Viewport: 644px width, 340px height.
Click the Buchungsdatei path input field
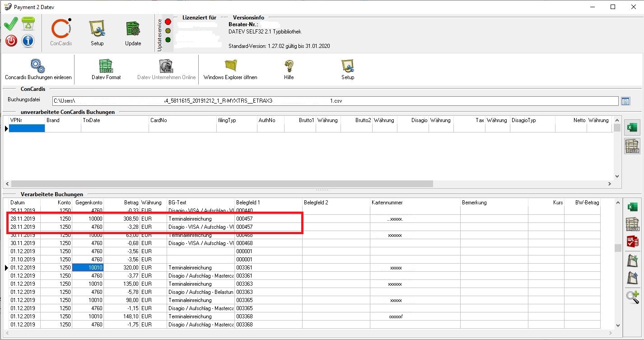[x=335, y=101]
